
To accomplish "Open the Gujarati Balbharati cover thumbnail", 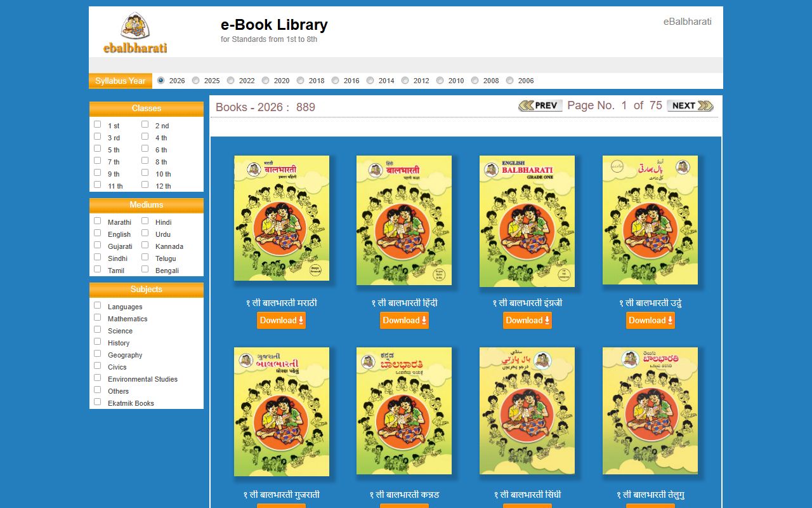I will [x=282, y=411].
